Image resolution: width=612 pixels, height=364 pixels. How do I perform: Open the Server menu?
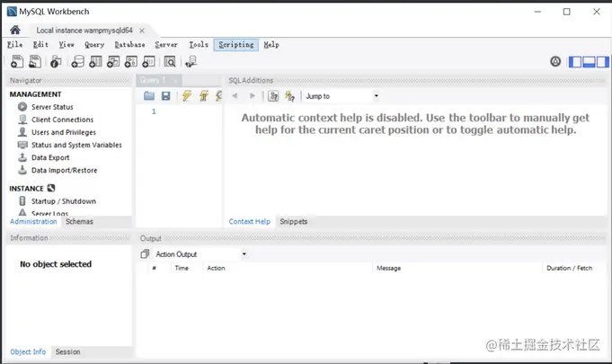tap(166, 44)
